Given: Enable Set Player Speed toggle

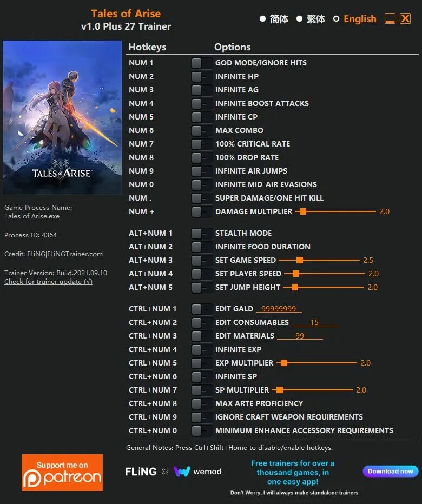Looking at the screenshot, I should coord(202,274).
